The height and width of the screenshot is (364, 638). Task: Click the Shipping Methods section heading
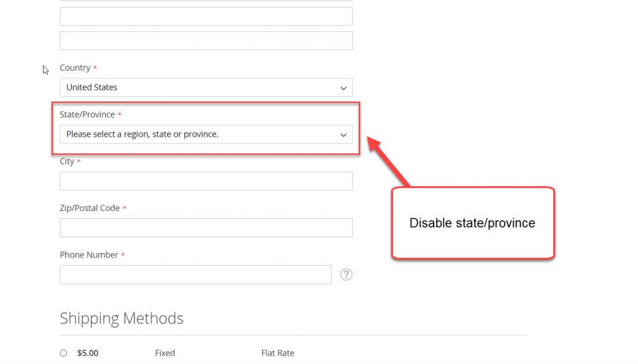coord(121,318)
